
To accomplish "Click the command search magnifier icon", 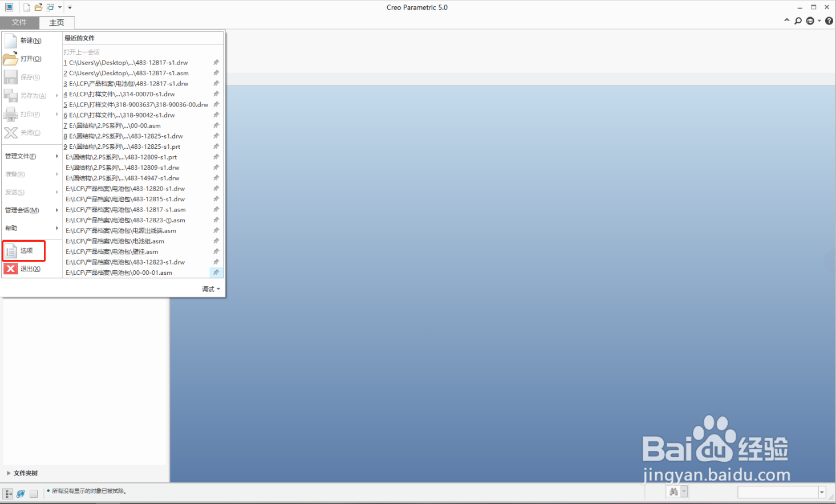I will (x=798, y=21).
